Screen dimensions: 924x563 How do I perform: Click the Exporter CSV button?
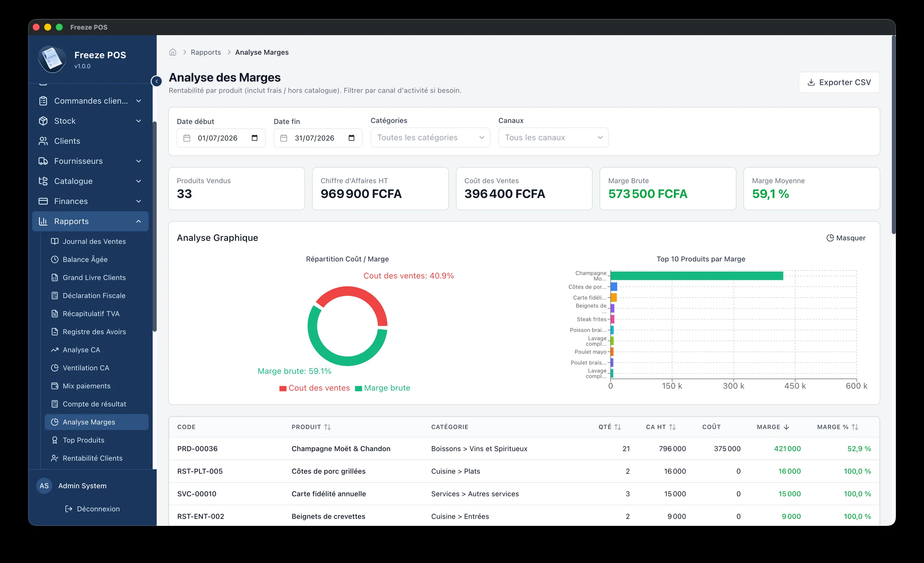[839, 82]
